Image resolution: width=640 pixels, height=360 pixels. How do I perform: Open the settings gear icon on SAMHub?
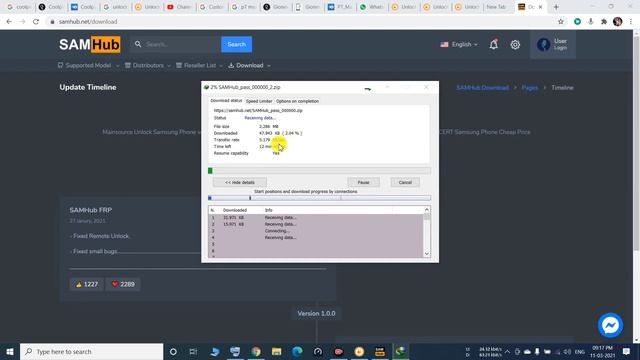[x=515, y=44]
